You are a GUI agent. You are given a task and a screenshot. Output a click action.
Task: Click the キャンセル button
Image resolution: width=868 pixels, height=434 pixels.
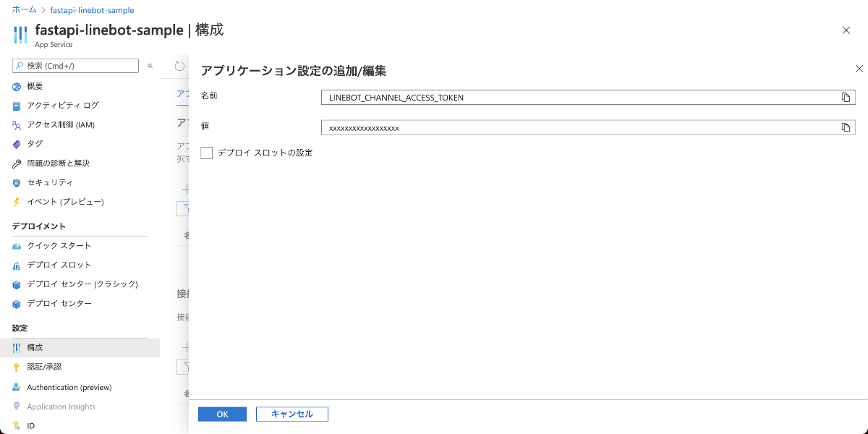click(292, 414)
